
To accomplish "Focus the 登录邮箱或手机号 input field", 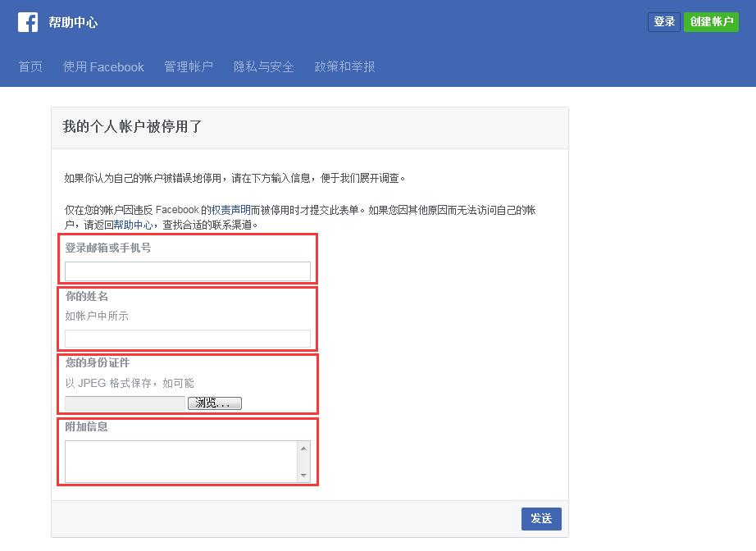I will coord(187,271).
